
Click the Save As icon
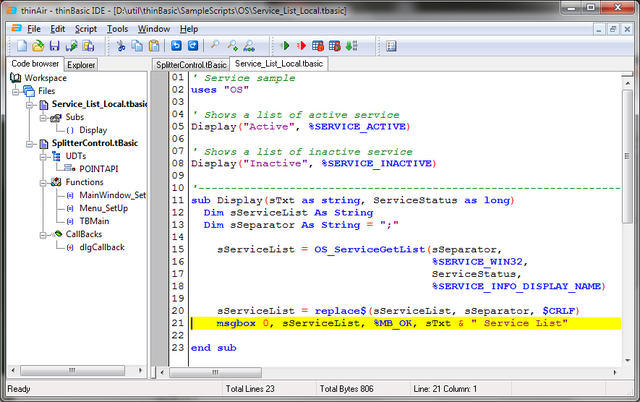click(x=71, y=46)
